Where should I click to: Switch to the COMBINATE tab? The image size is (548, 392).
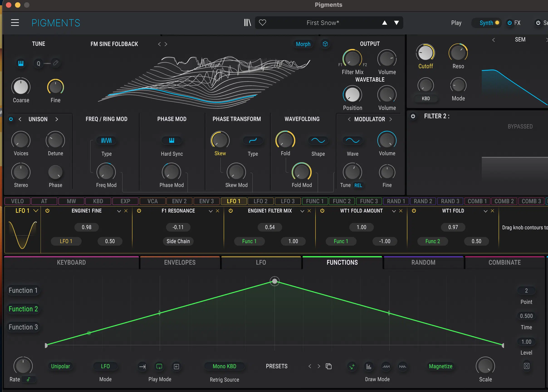point(504,262)
